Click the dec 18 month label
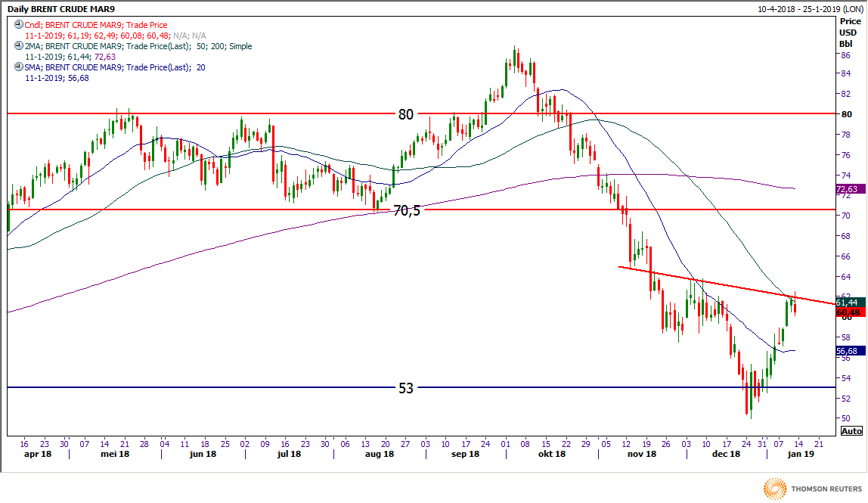This screenshot has height=503, width=868. pos(727,454)
